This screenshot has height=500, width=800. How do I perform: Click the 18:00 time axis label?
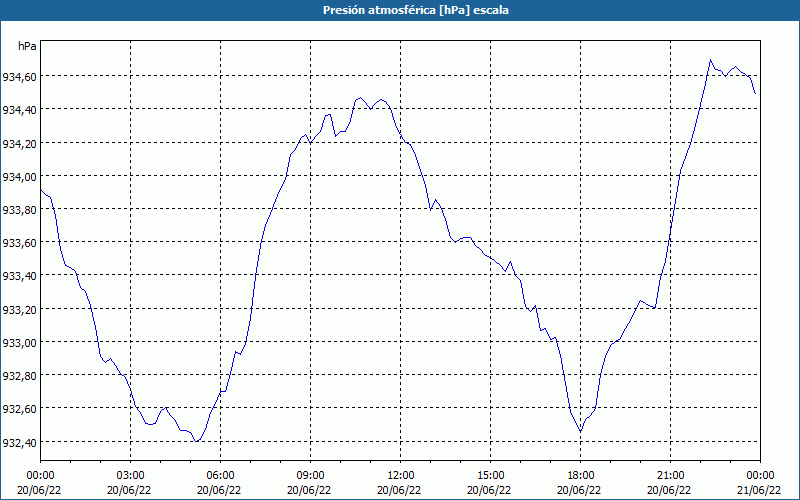(580, 476)
